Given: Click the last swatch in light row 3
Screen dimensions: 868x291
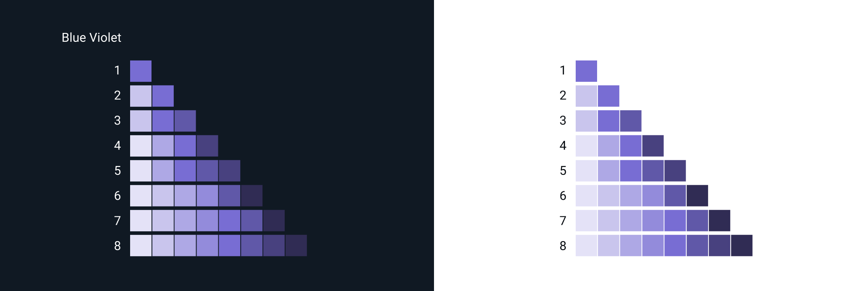Looking at the screenshot, I should (631, 121).
